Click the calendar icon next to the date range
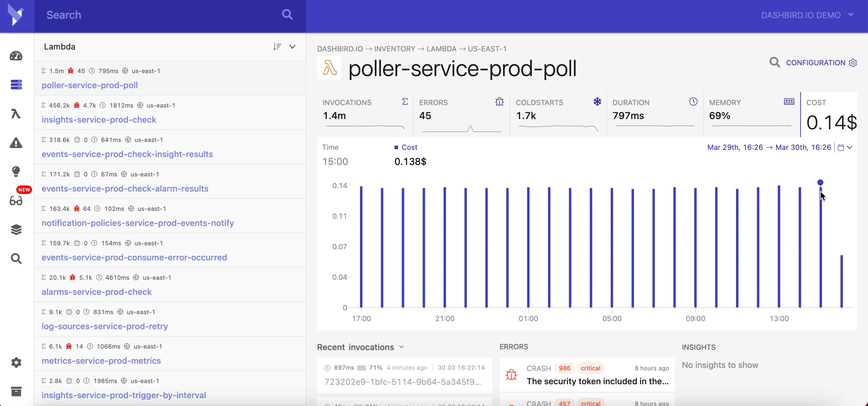 coord(841,148)
